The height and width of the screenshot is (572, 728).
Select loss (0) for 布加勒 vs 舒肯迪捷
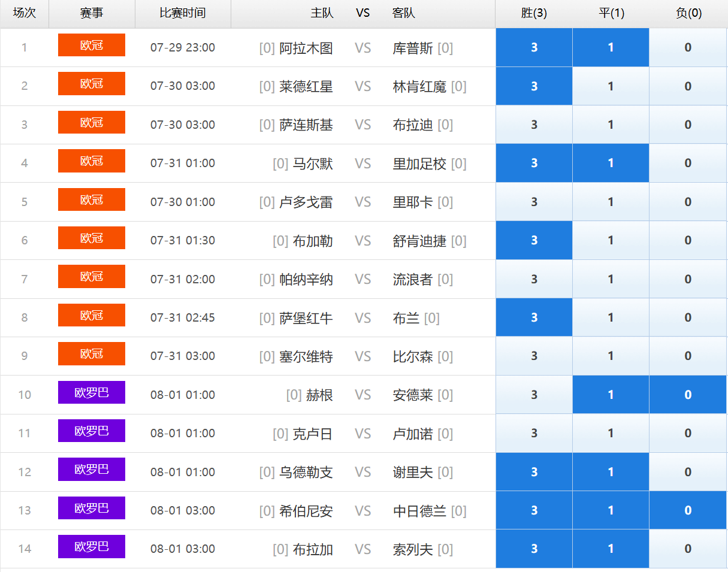click(x=688, y=240)
